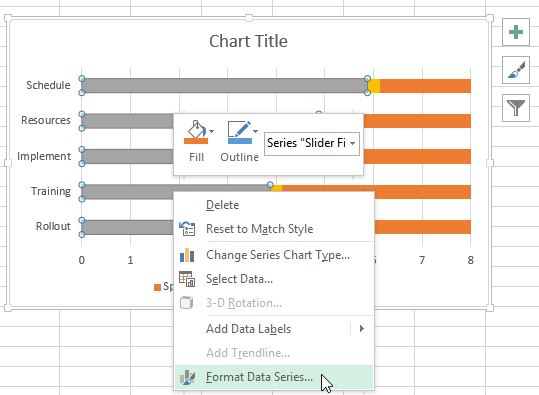The width and height of the screenshot is (539, 395).
Task: Click the Chart Title text
Action: [248, 41]
